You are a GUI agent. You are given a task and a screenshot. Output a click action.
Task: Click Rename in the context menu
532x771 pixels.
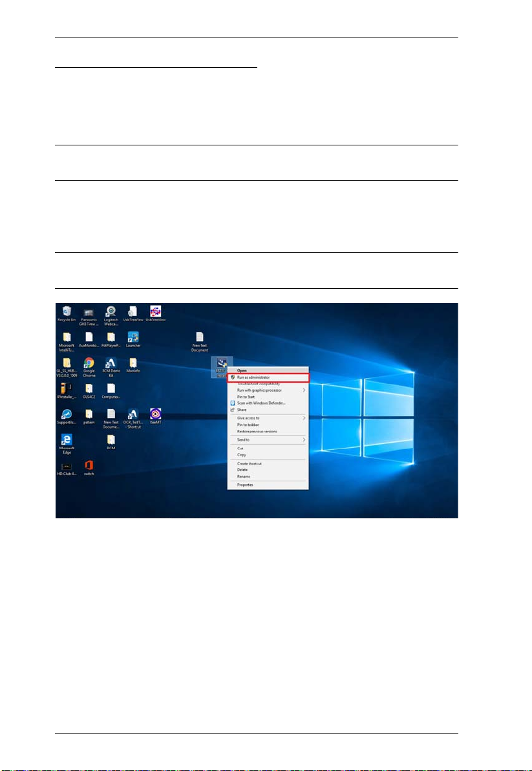click(x=268, y=476)
